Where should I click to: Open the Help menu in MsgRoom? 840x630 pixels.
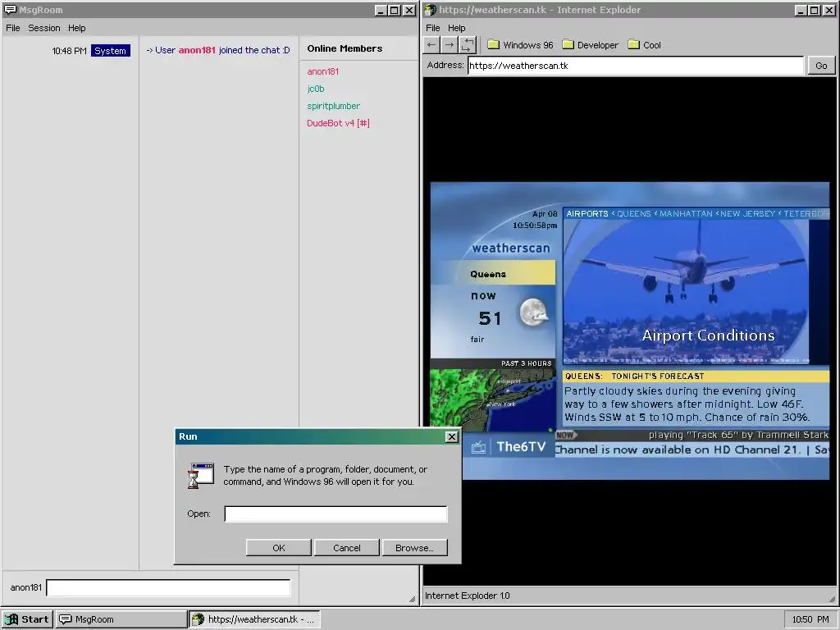(76, 28)
